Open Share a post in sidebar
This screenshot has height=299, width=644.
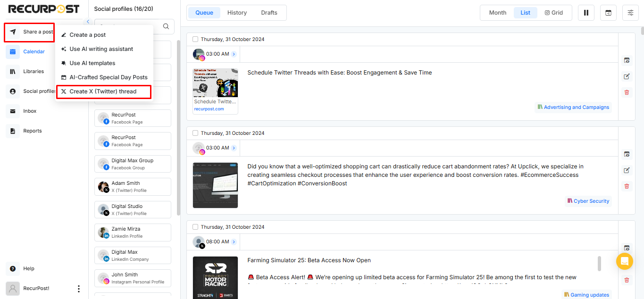tap(29, 32)
